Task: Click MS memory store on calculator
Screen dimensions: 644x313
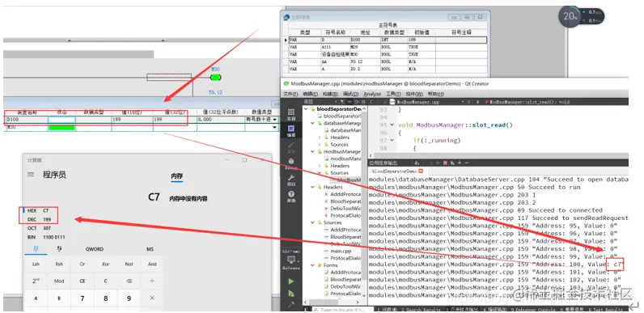Action: pos(150,249)
